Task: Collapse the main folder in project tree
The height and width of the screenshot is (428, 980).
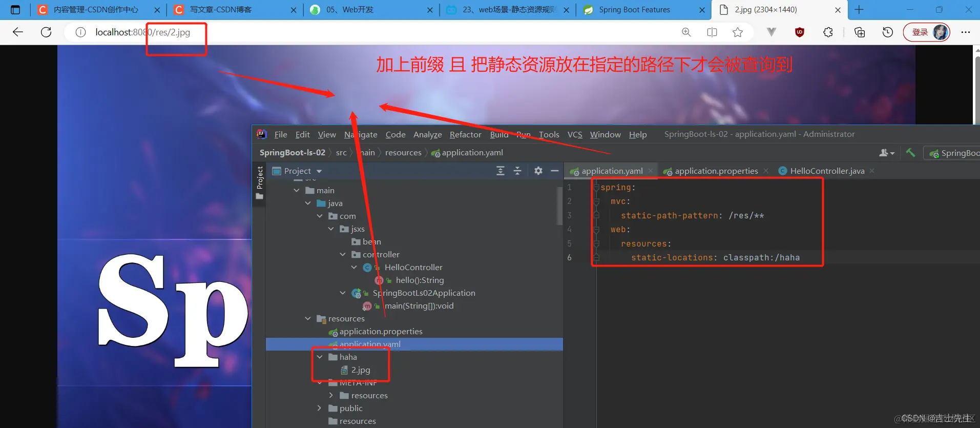Action: 297,190
